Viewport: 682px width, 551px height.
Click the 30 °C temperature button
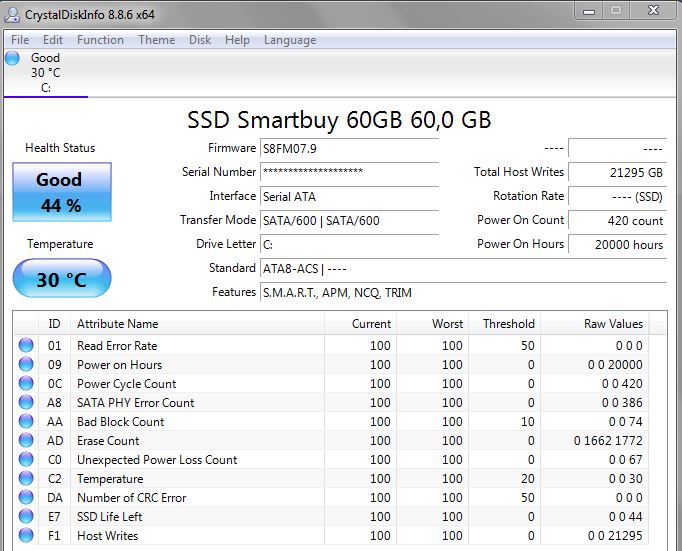point(62,278)
